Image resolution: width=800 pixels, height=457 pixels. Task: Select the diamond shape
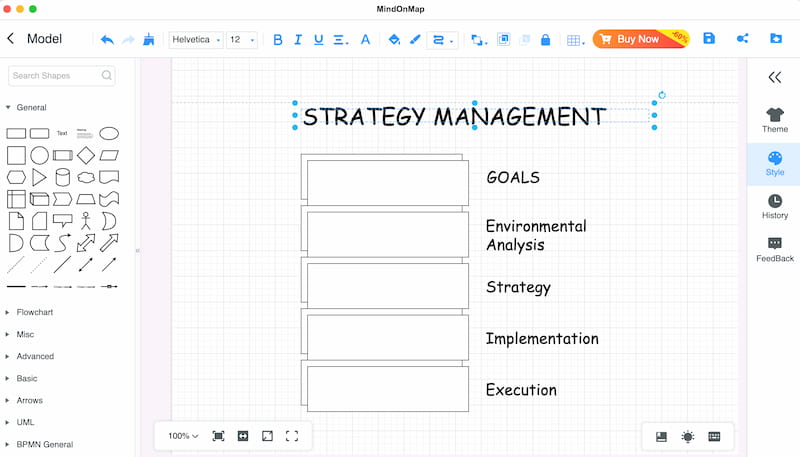tap(86, 155)
